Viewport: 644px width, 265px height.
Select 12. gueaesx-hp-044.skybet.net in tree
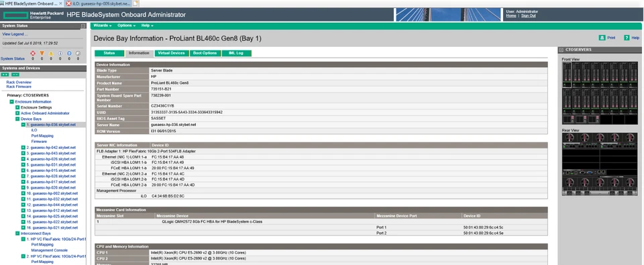point(52,205)
